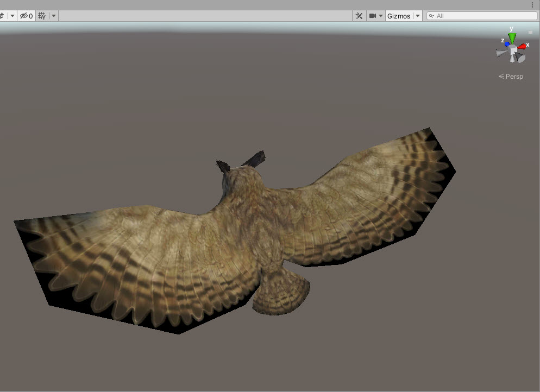
Task: Align view to green Y axis cone
Action: 512,38
